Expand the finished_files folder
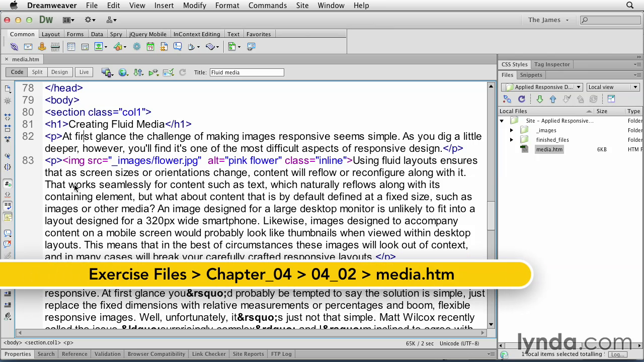This screenshot has width=644, height=362. (512, 140)
